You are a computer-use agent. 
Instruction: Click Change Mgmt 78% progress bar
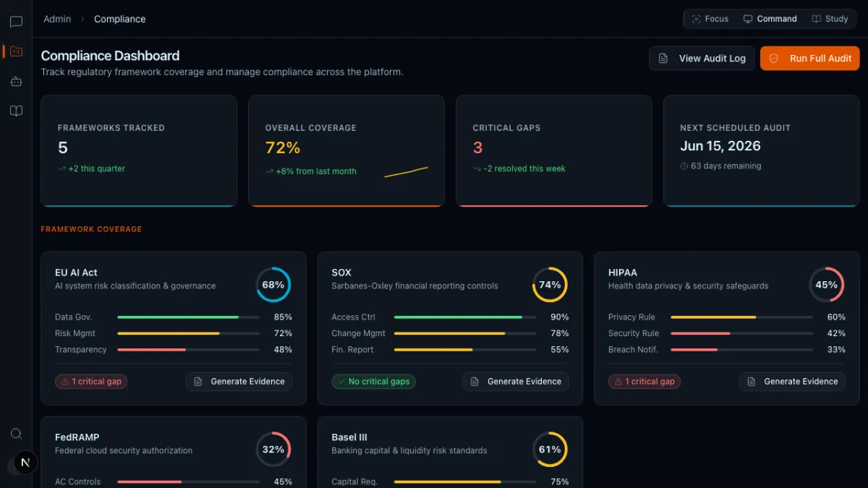pos(465,333)
